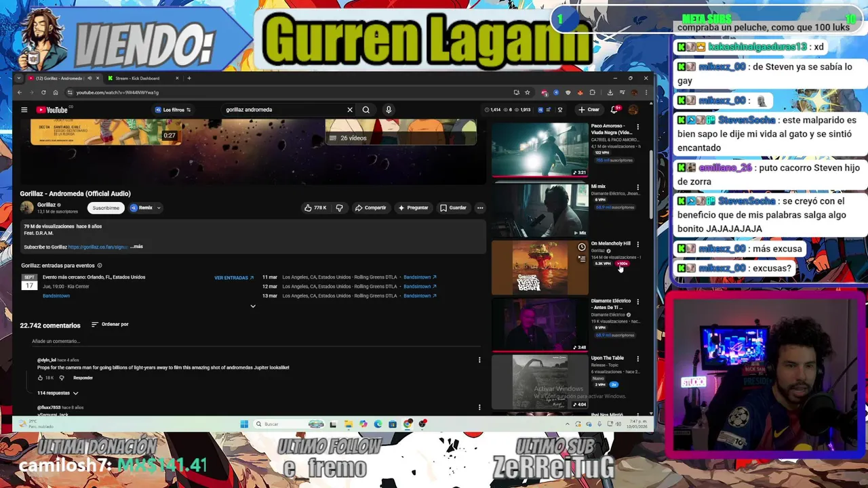Click the browser home button

point(56,92)
